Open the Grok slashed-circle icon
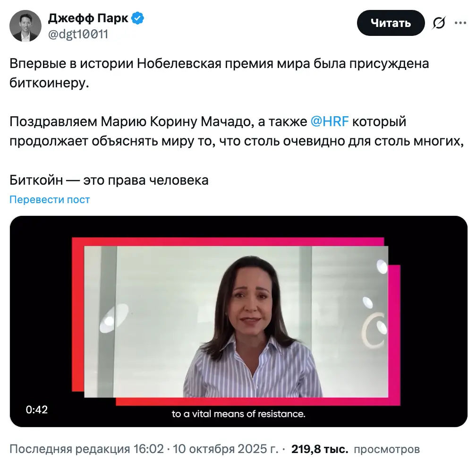 [439, 23]
